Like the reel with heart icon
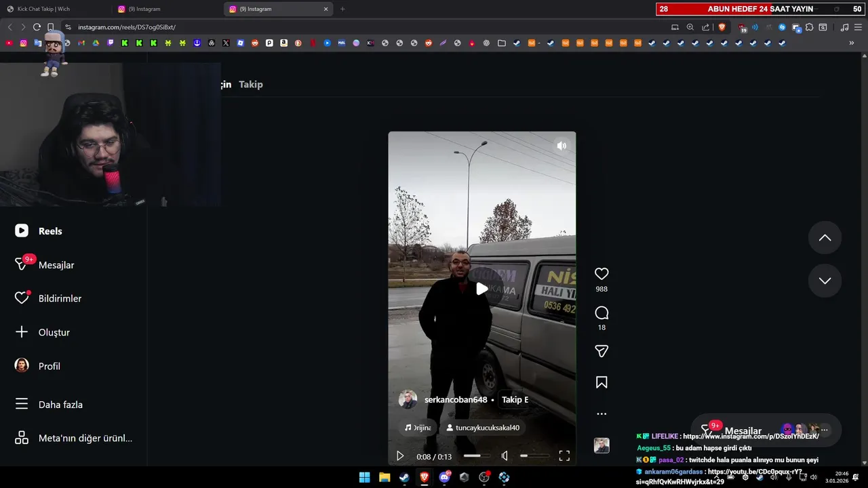 point(601,274)
